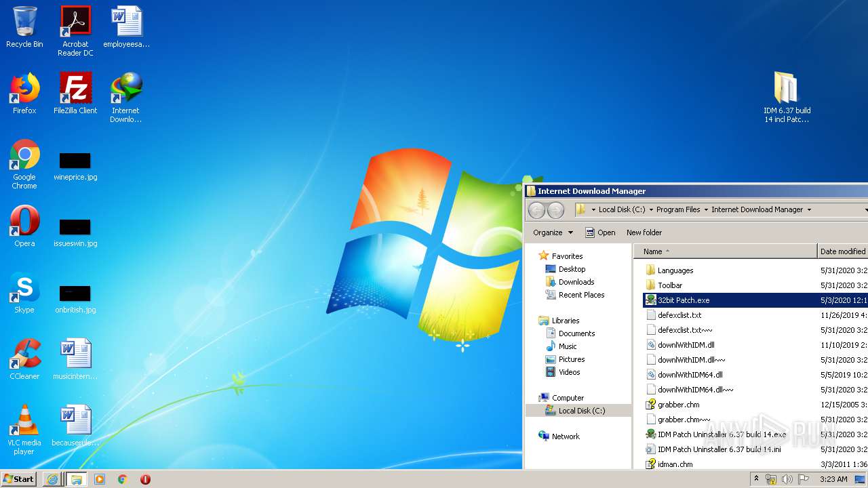Select the issueswin.jpg desktop file
Image resolution: width=868 pixels, height=488 pixels.
75,233
